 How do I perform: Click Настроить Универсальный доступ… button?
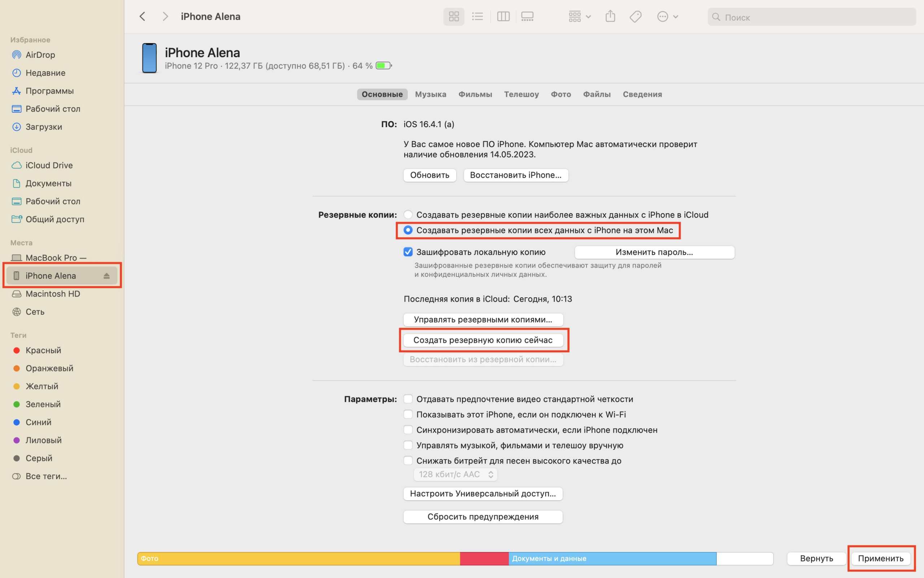(x=483, y=493)
